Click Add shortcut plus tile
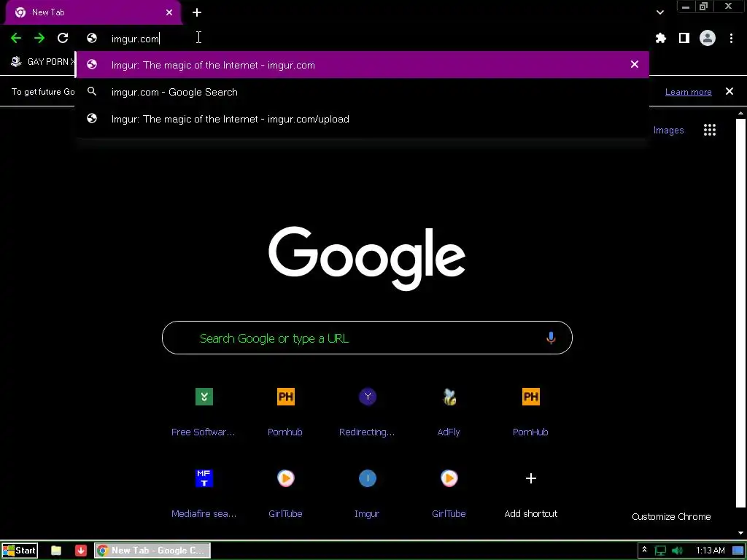The height and width of the screenshot is (560, 747). coord(531,494)
